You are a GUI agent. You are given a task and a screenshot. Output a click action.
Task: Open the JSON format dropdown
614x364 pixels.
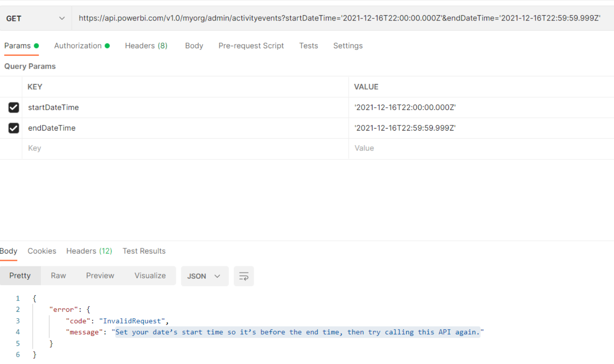205,276
